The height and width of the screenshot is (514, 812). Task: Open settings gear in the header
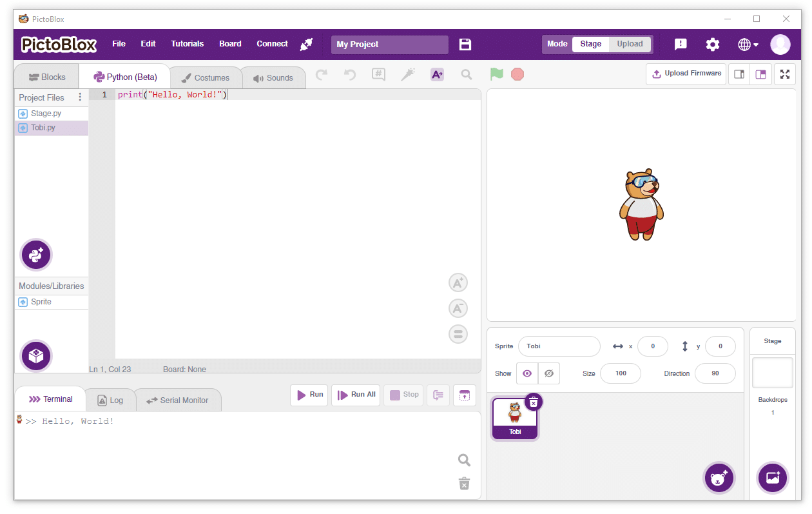[713, 44]
